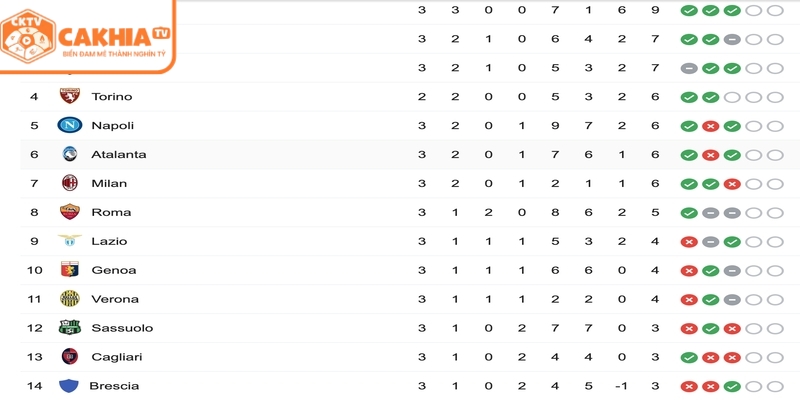
Task: Click Lazio's red loss form indicator
Action: click(688, 241)
